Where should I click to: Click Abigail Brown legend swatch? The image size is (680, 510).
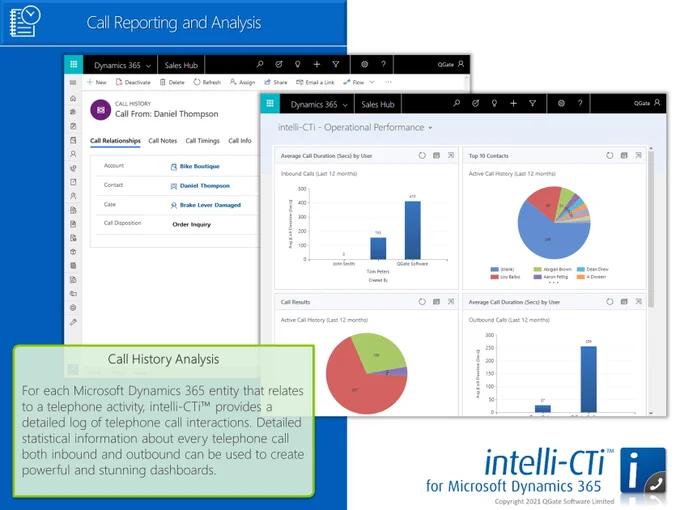point(537,269)
